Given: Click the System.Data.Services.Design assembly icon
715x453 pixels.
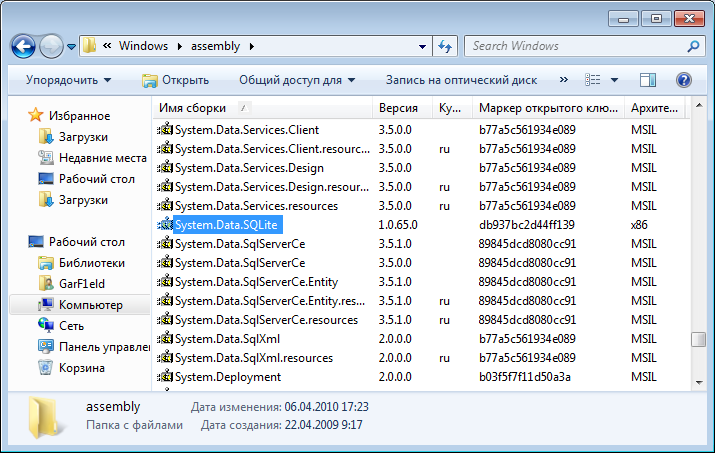Looking at the screenshot, I should pyautogui.click(x=165, y=167).
